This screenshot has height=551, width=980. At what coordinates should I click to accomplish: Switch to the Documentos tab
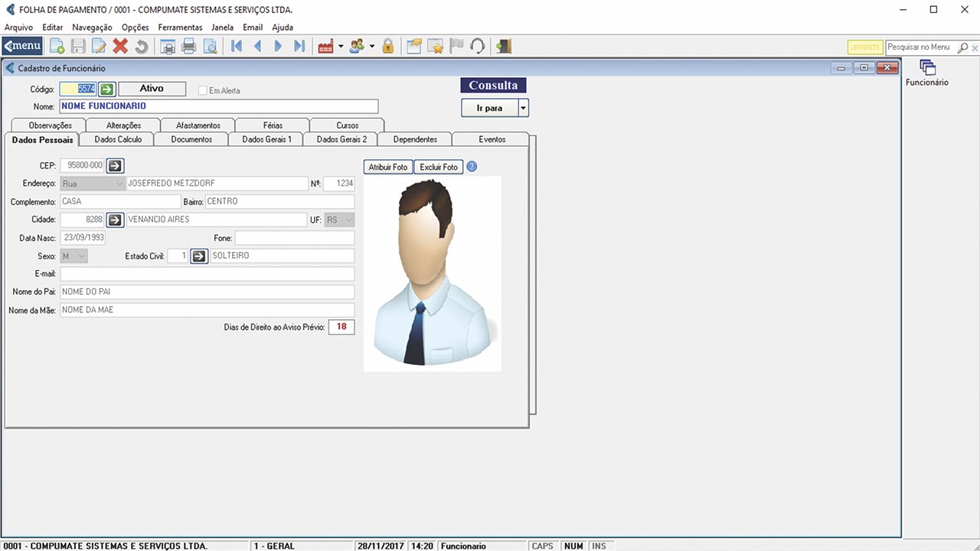191,139
